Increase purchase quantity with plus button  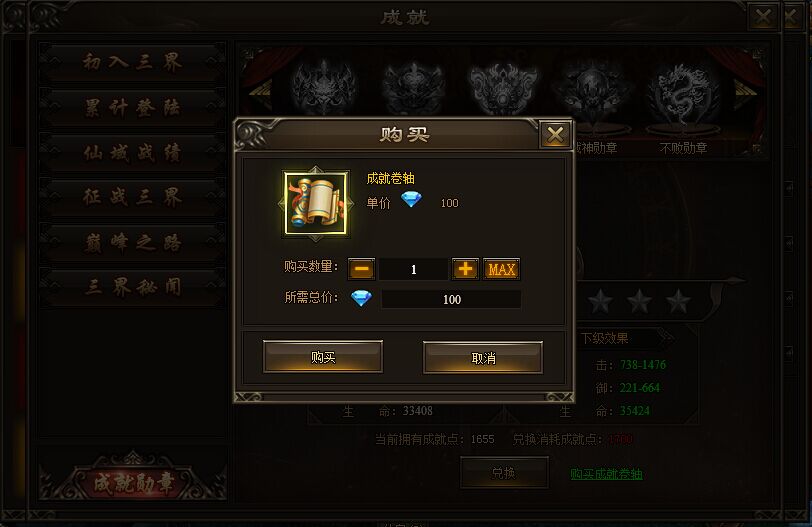[465, 269]
